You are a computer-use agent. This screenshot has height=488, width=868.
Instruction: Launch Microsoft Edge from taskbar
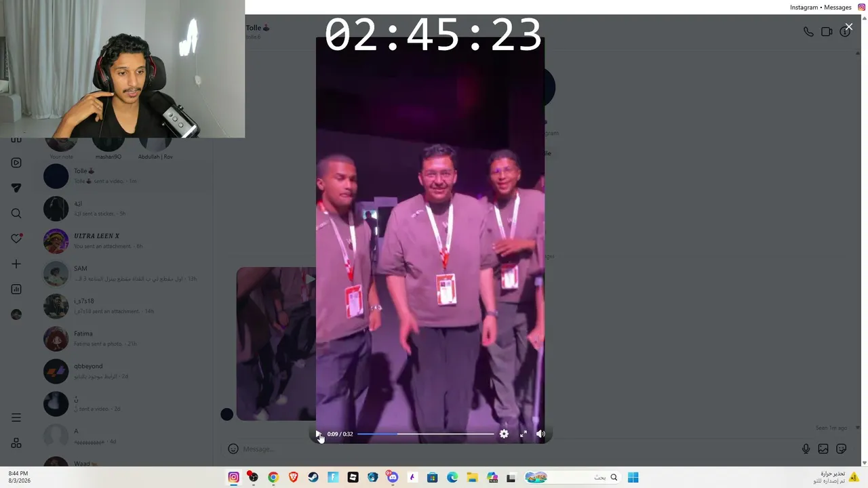click(452, 477)
